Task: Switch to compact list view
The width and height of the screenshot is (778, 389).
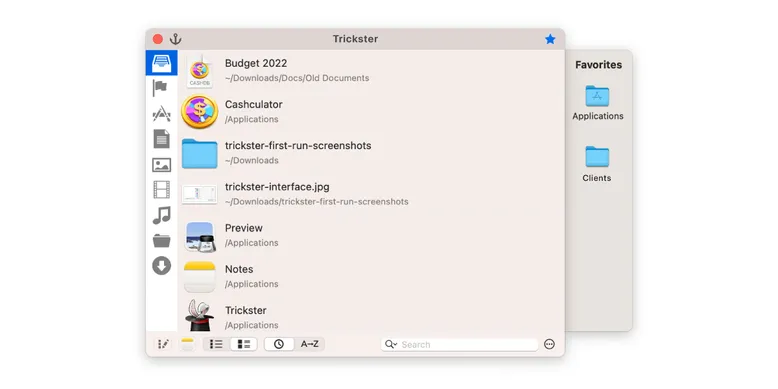Action: (216, 344)
